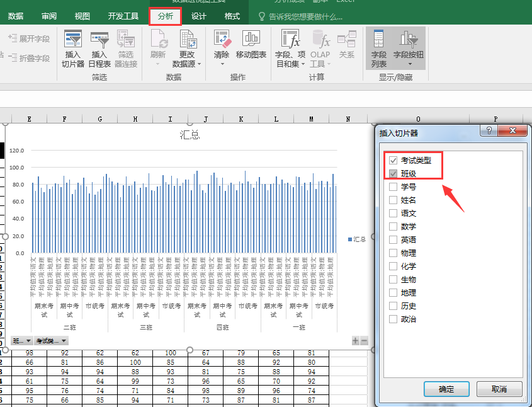Click the chart legend entry 汇总
Image resolution: width=532 pixels, height=407 pixels.
point(357,239)
